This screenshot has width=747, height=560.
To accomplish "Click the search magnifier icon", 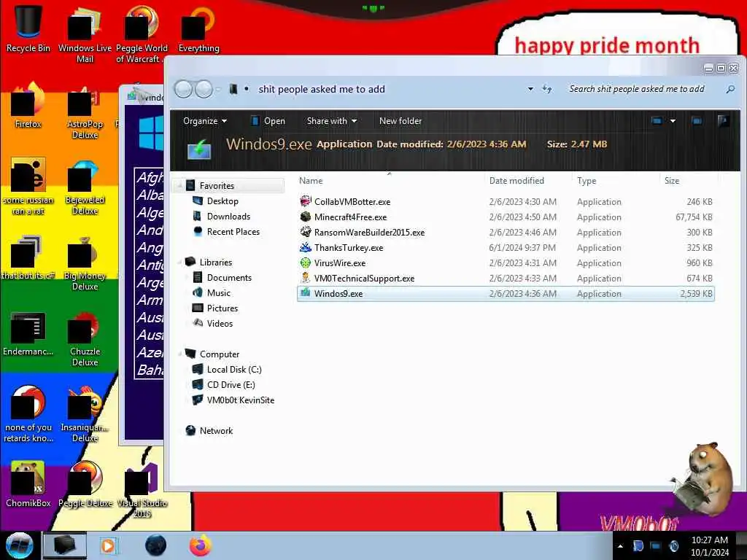I will pyautogui.click(x=729, y=89).
